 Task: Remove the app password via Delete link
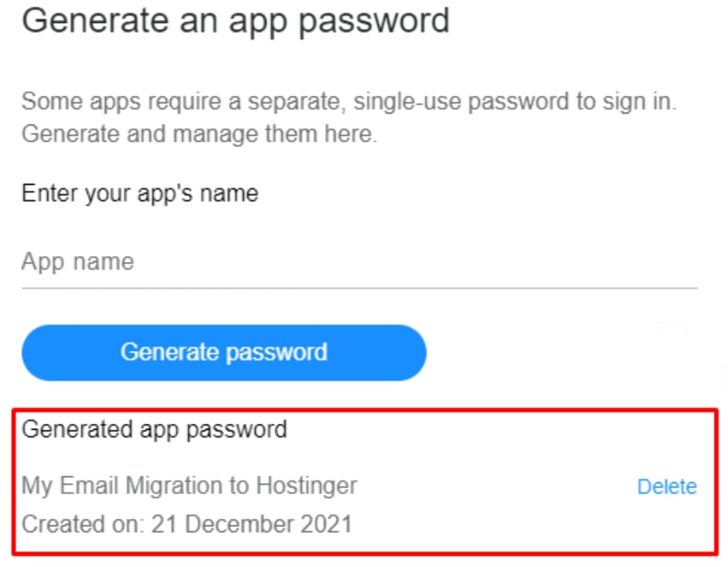666,486
